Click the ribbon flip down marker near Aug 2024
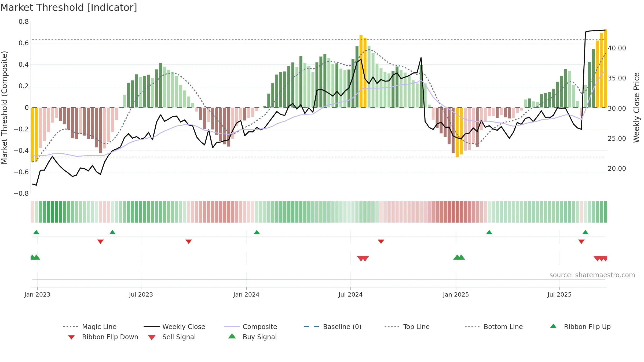 (x=381, y=242)
